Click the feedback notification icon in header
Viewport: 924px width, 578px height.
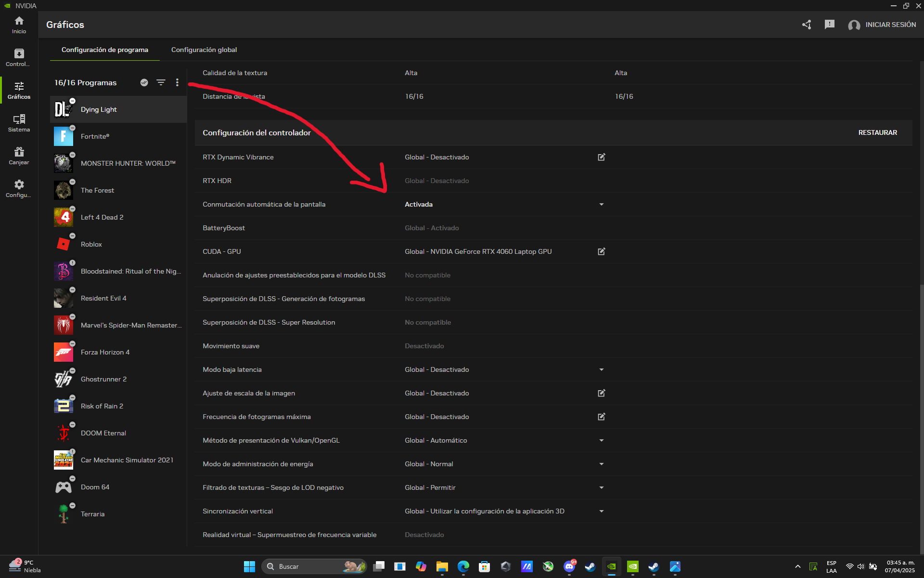pos(829,25)
